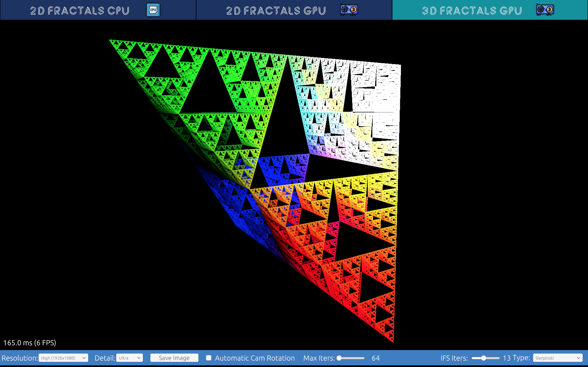Click the Max Iters slider handle
The width and height of the screenshot is (588, 367).
pos(339,358)
